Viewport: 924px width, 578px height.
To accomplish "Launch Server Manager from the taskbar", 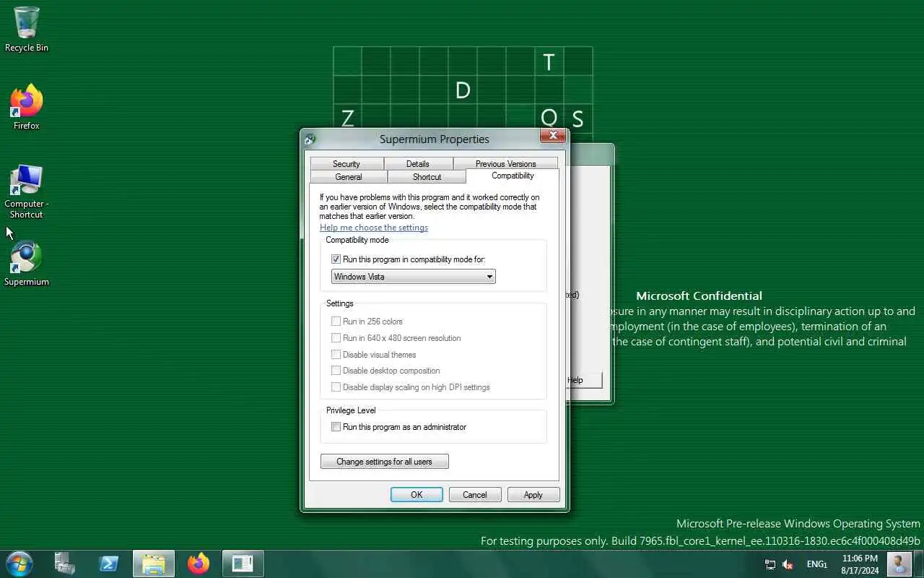I will pos(65,564).
